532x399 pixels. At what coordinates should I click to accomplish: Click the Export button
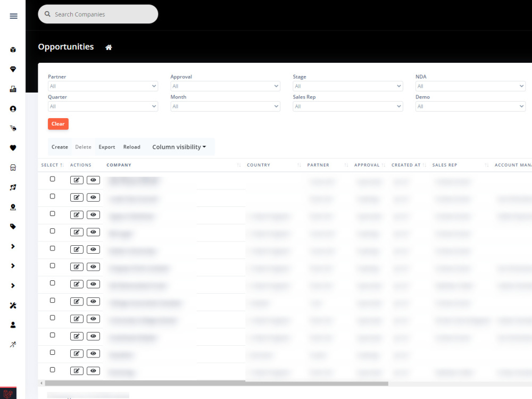pos(107,147)
